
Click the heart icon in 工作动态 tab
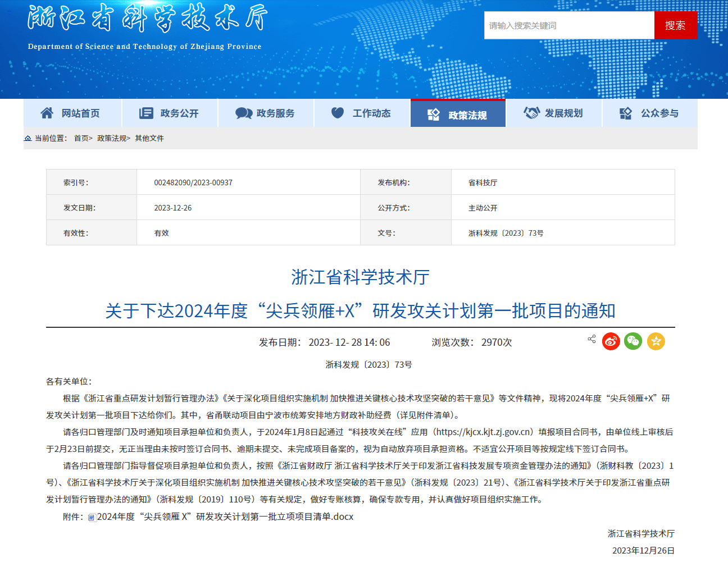point(338,113)
